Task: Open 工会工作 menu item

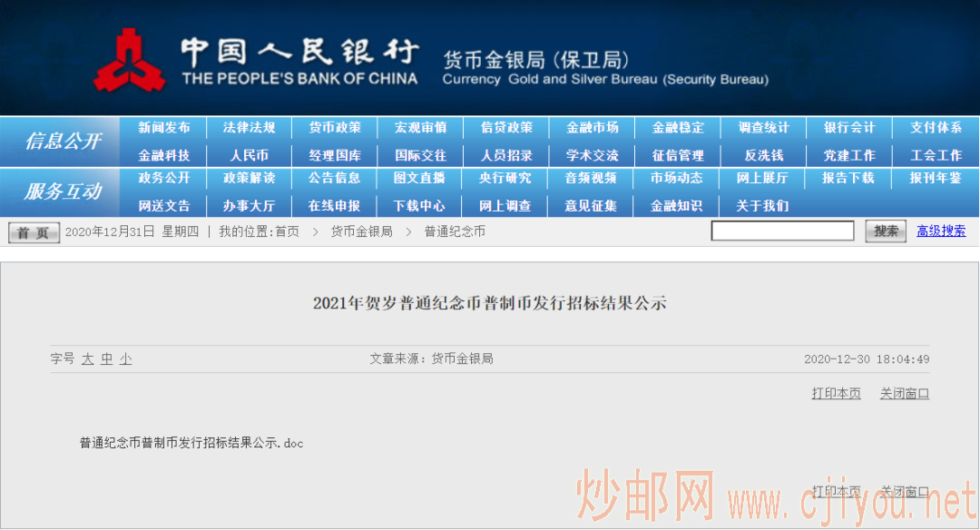Action: [936, 155]
